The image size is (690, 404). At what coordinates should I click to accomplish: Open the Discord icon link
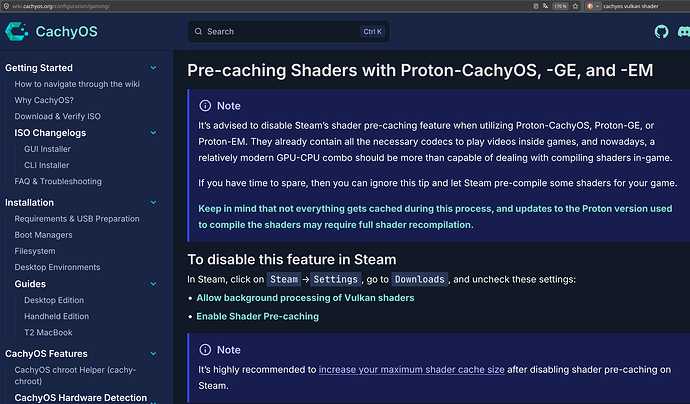[684, 32]
